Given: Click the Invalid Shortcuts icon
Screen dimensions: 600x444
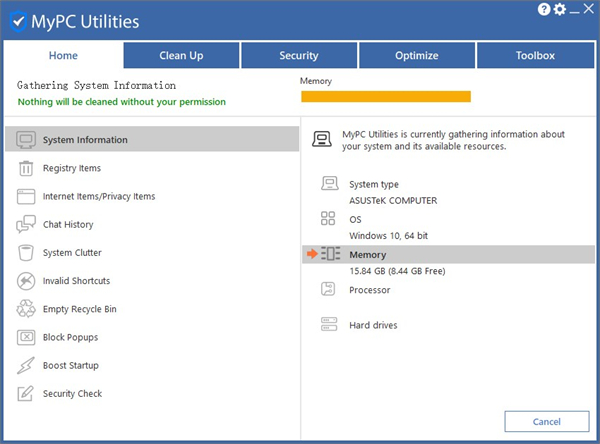Looking at the screenshot, I should pyautogui.click(x=26, y=281).
